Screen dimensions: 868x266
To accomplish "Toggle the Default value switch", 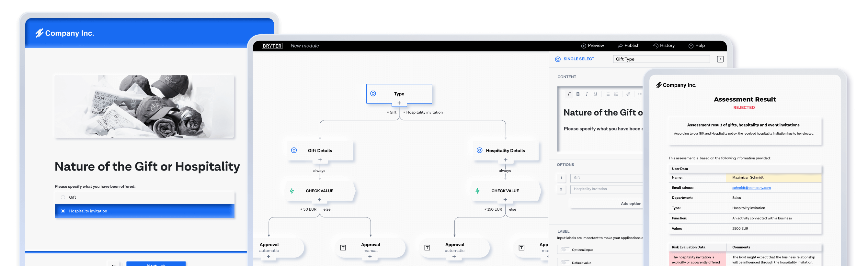I will click(x=565, y=263).
